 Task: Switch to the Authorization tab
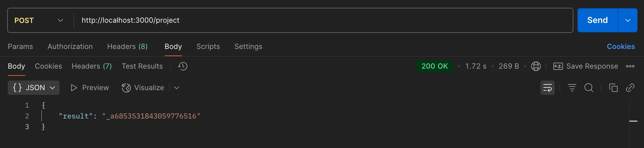70,47
